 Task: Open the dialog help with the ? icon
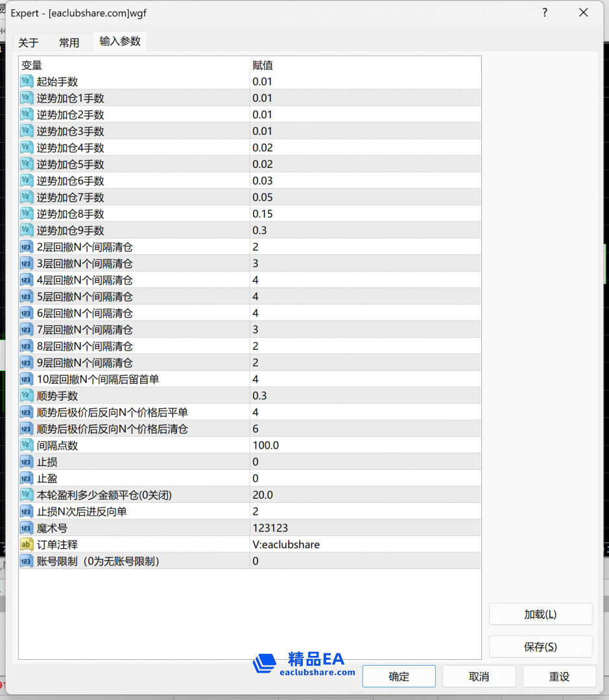pos(545,12)
